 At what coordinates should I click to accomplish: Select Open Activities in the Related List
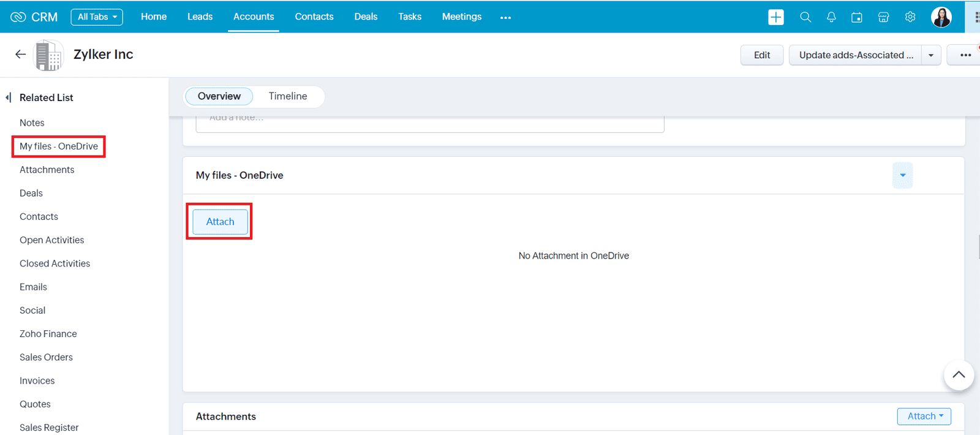pyautogui.click(x=52, y=240)
